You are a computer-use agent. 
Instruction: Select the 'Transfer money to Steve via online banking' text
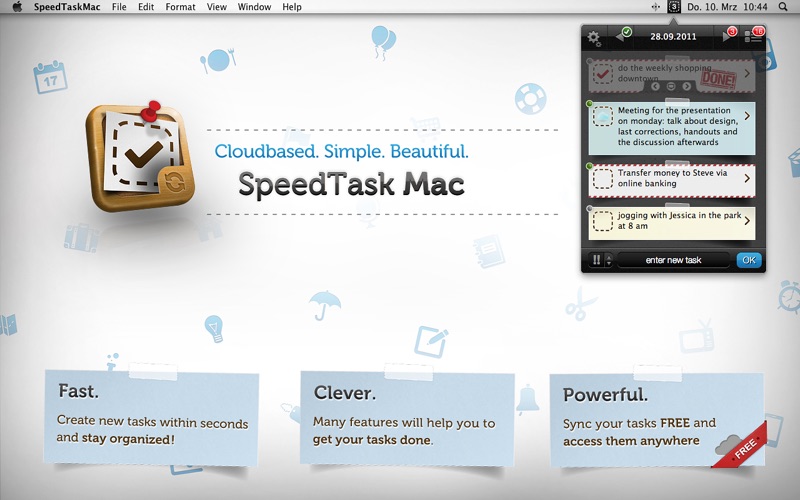pyautogui.click(x=672, y=178)
